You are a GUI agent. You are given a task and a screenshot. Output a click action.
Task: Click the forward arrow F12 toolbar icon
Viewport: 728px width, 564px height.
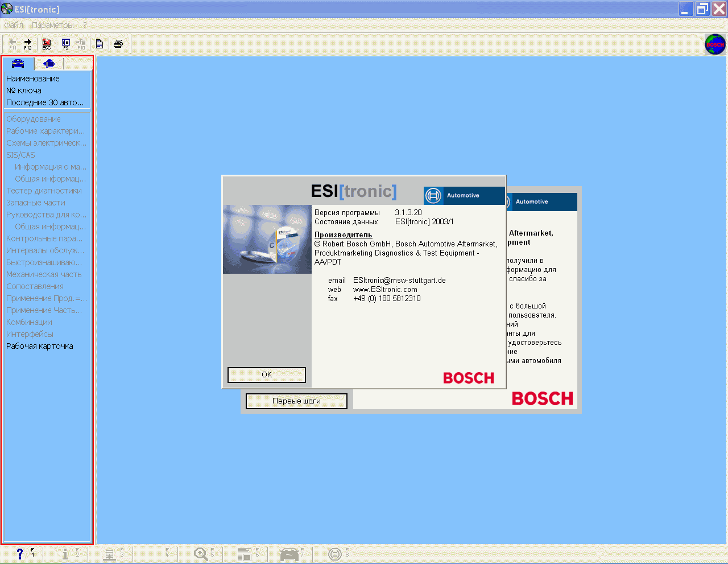(27, 43)
